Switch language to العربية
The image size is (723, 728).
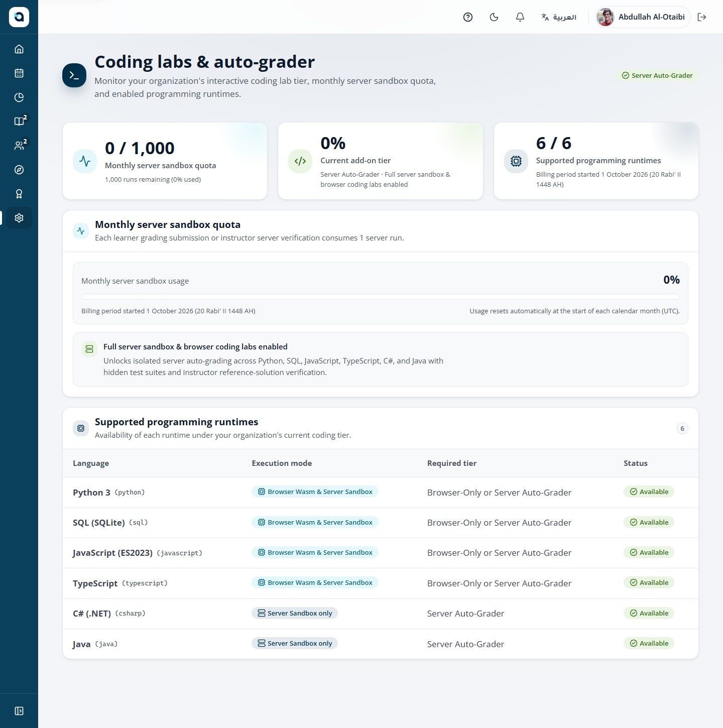pos(559,17)
